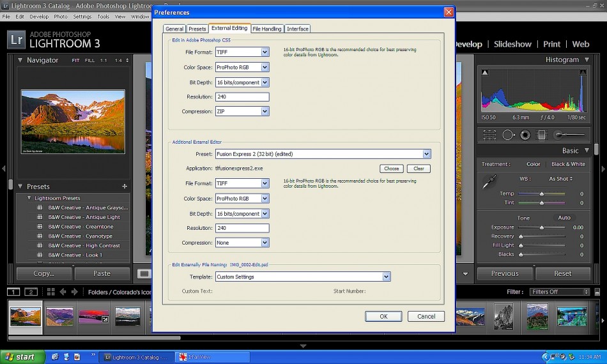Toggle highlight clipping indicator in Histogram
Screen dimensions: 607x364
(583, 72)
